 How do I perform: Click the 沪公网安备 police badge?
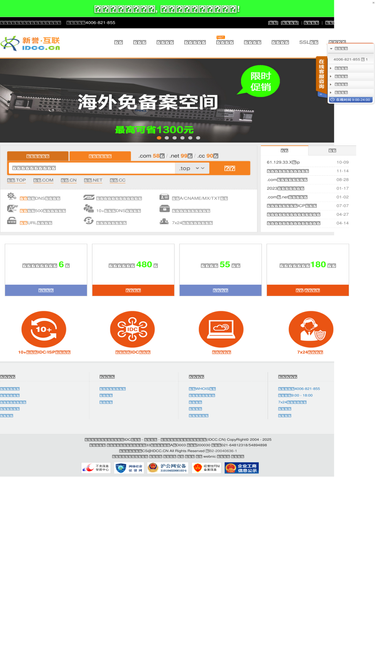[168, 468]
